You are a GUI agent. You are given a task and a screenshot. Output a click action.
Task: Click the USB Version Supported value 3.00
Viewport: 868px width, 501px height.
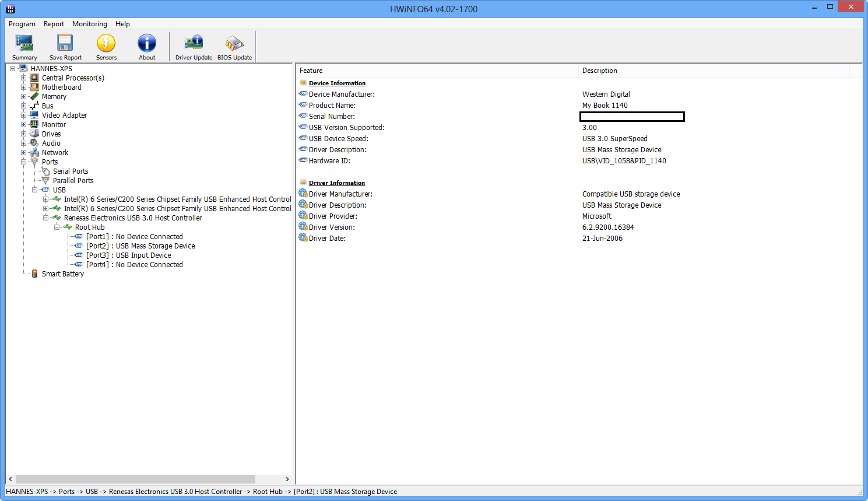tap(589, 127)
